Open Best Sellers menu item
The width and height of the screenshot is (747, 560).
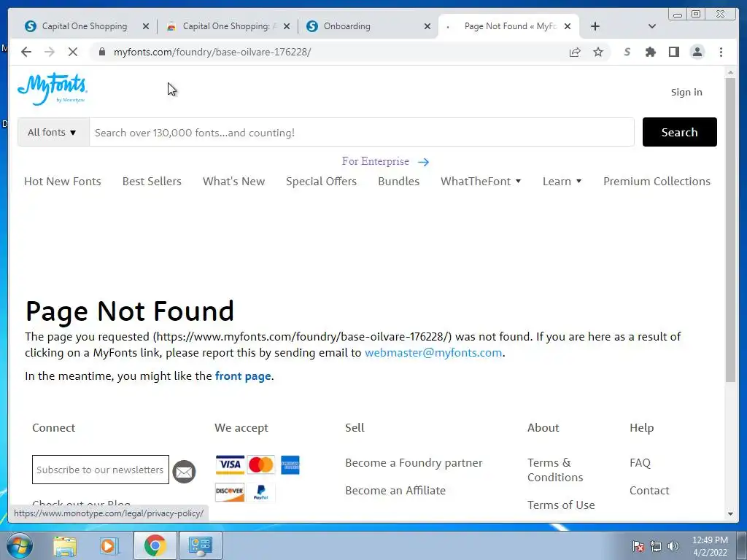(152, 182)
